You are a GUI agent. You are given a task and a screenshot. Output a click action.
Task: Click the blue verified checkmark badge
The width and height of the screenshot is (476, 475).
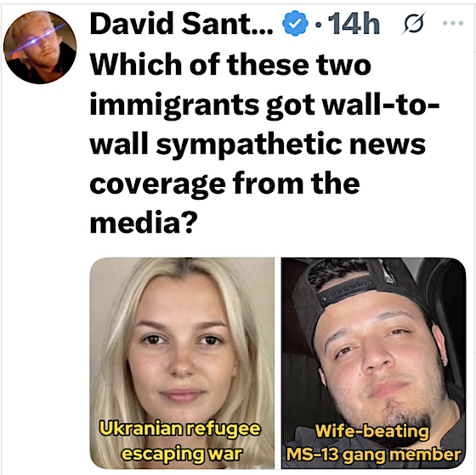coord(295,24)
